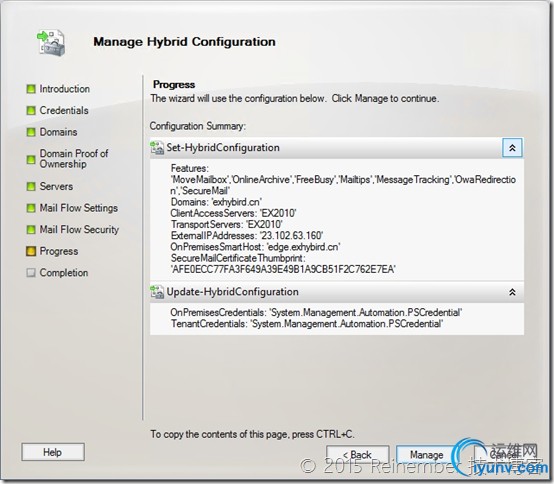Select the Introduction step

[x=64, y=89]
